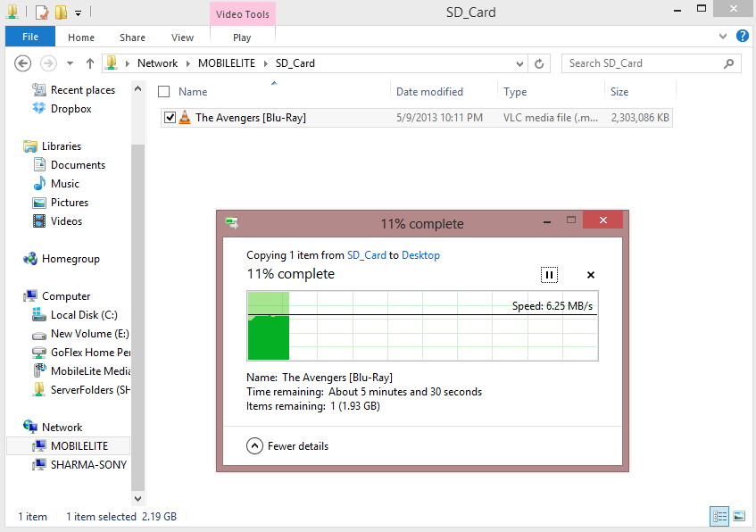Viewport: 756px width, 532px height.
Task: Toggle the select-all checkbox in header
Action: 163,92
